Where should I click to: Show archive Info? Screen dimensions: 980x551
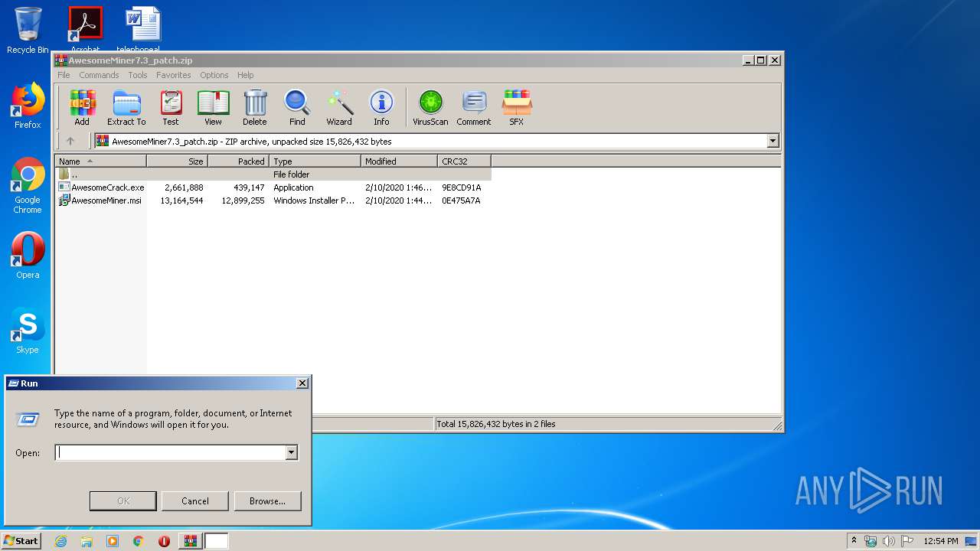[x=381, y=107]
